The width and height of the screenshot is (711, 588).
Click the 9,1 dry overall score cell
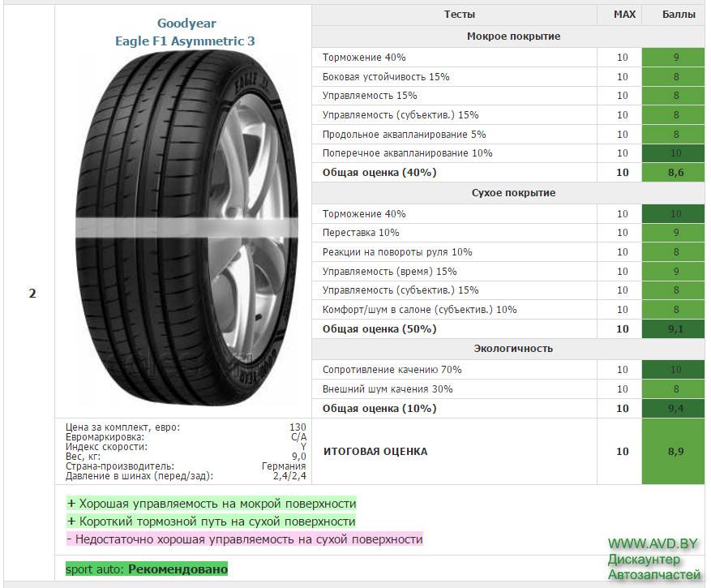pos(674,329)
